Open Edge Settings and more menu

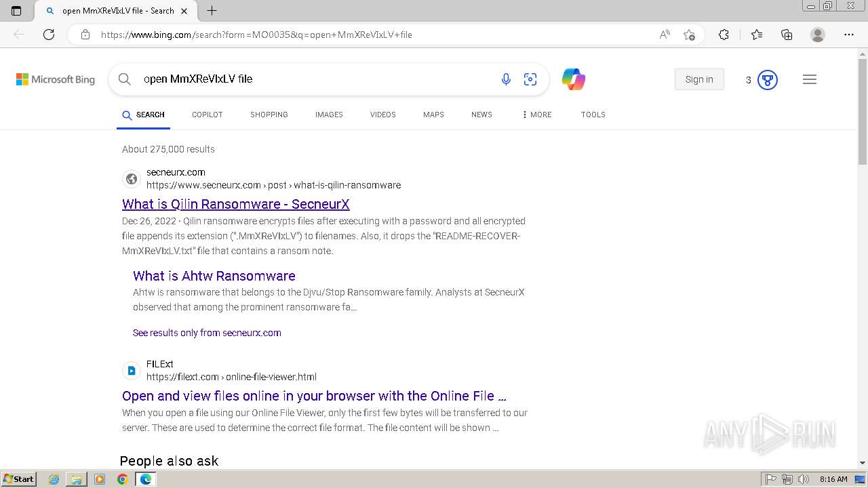click(x=849, y=35)
